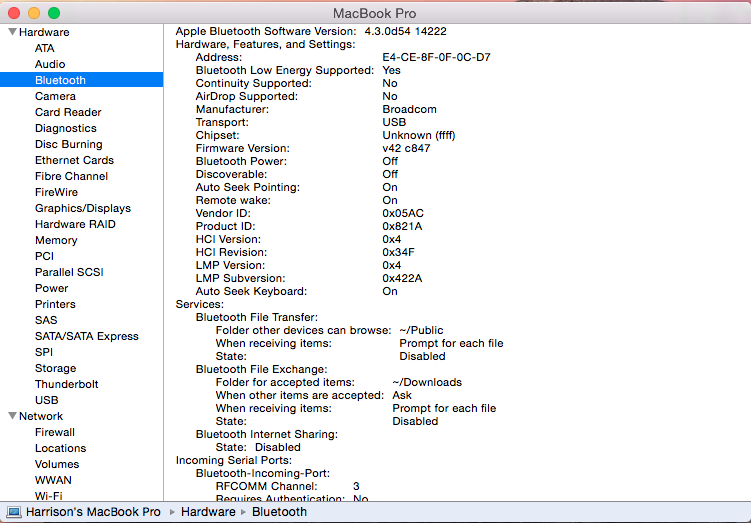Click the Bluetooth File Exchange heading

point(262,369)
